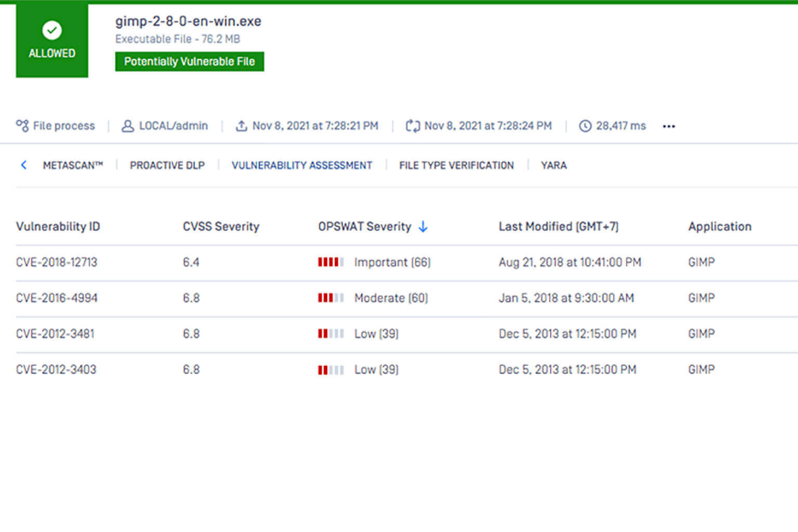Sort by the CVSS Severity column header
The height and width of the screenshot is (532, 798).
point(221,227)
